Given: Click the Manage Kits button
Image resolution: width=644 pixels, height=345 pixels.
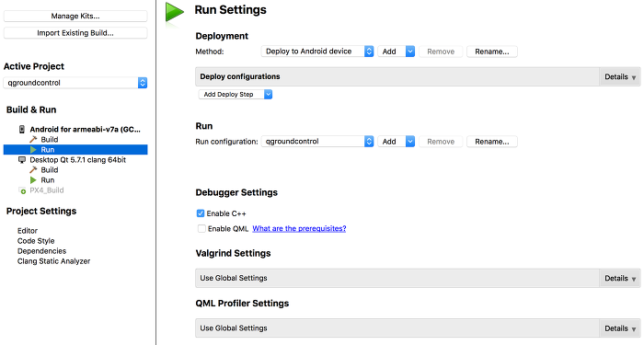Looking at the screenshot, I should pos(75,16).
